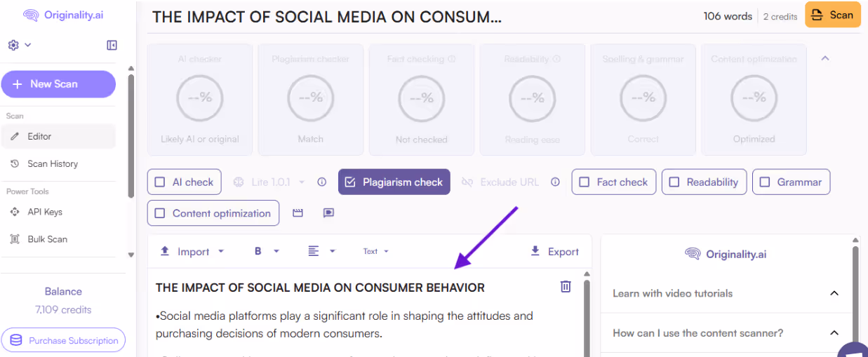Click the editor scrollbar up arrow
This screenshot has width=868, height=357.
pyautogui.click(x=587, y=274)
